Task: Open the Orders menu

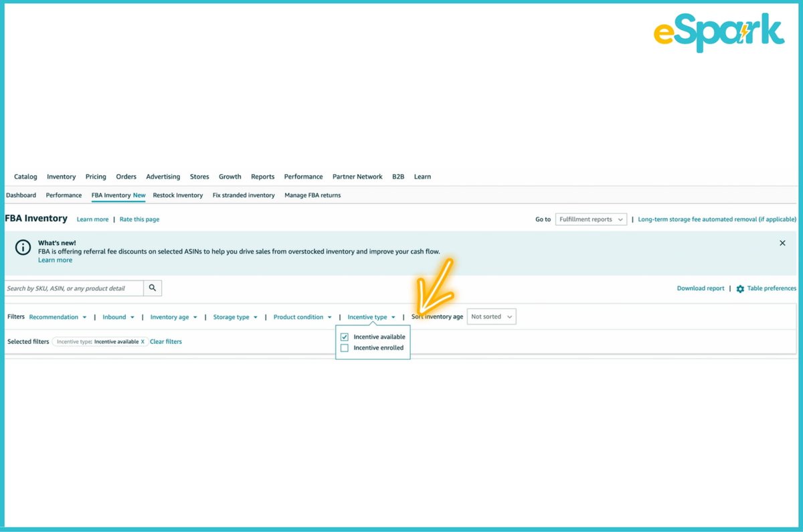Action: [x=126, y=177]
